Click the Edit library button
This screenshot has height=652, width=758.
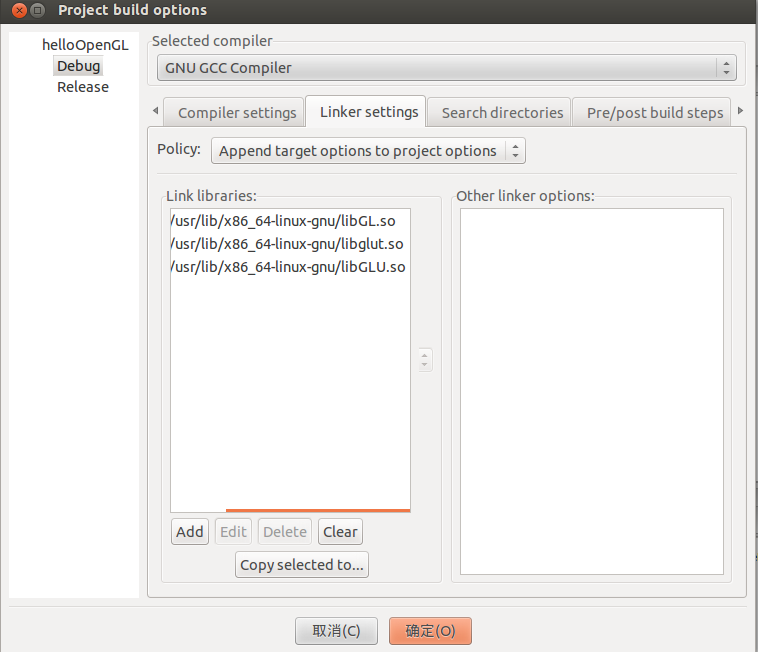pos(233,532)
